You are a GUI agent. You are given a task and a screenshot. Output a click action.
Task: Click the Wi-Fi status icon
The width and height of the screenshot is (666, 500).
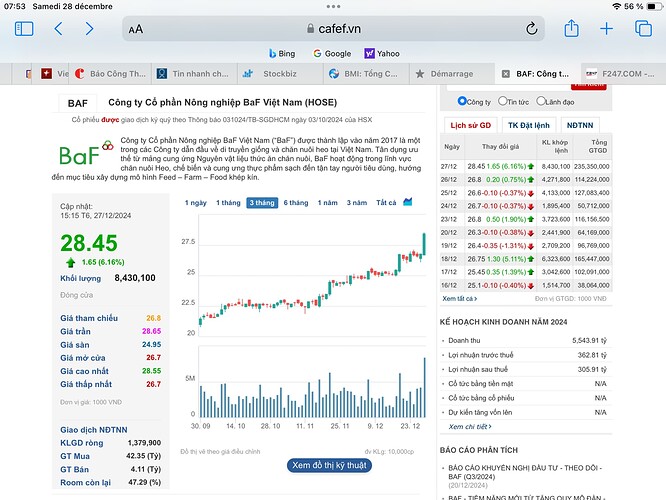(x=616, y=6)
